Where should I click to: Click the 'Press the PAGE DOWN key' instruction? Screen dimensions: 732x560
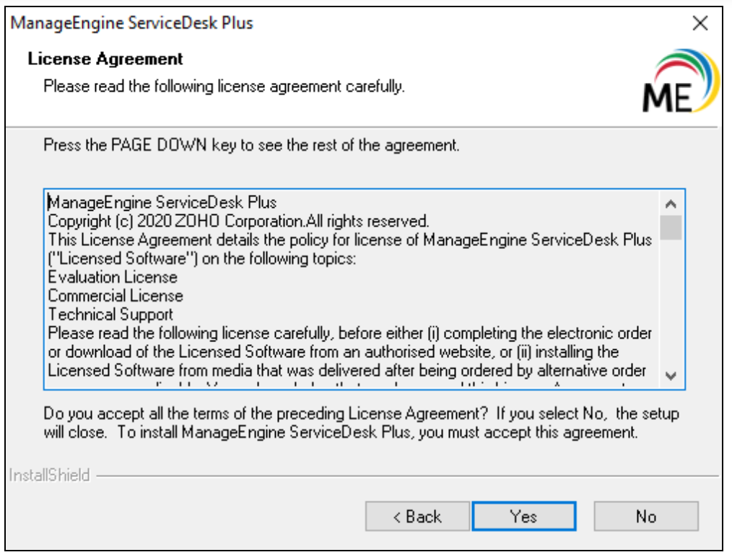click(x=251, y=145)
